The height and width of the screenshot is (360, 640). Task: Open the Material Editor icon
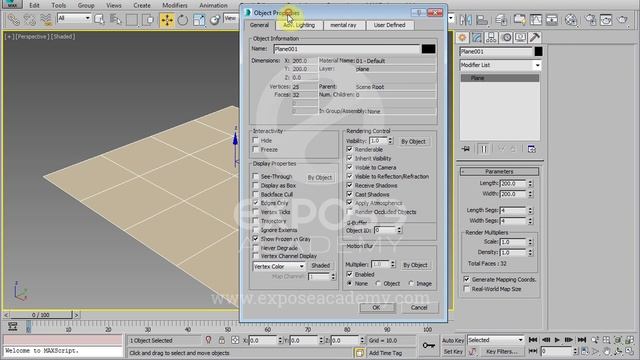click(571, 20)
